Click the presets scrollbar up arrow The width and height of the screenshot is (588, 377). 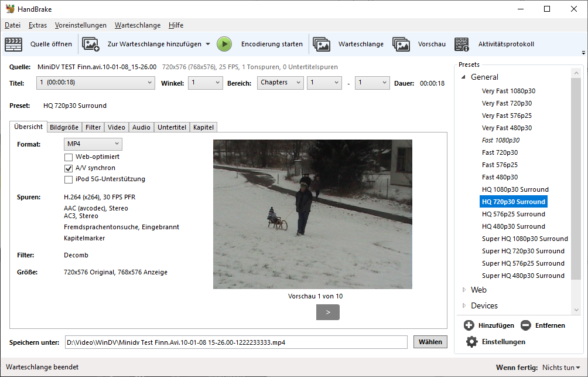tap(576, 73)
